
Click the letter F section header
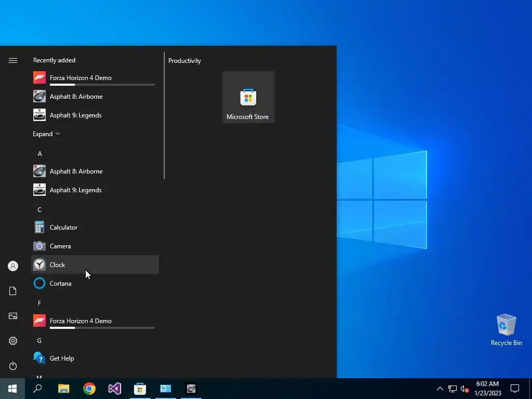click(39, 303)
